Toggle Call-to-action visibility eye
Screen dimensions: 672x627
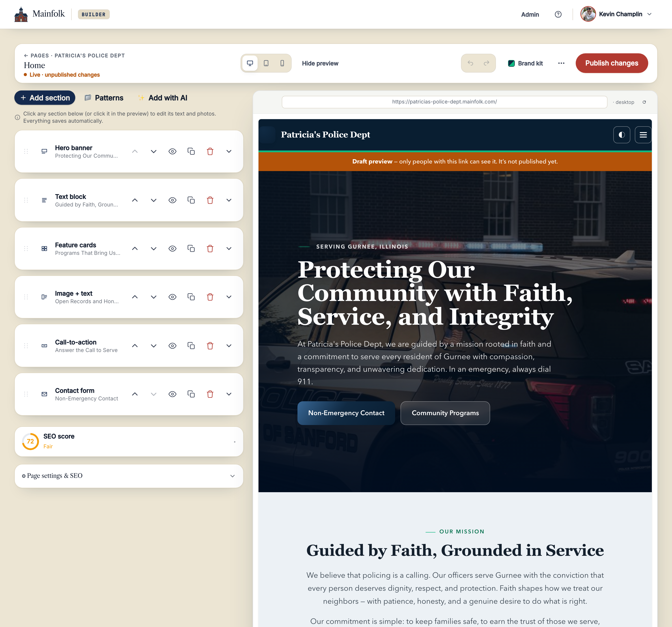[172, 346]
